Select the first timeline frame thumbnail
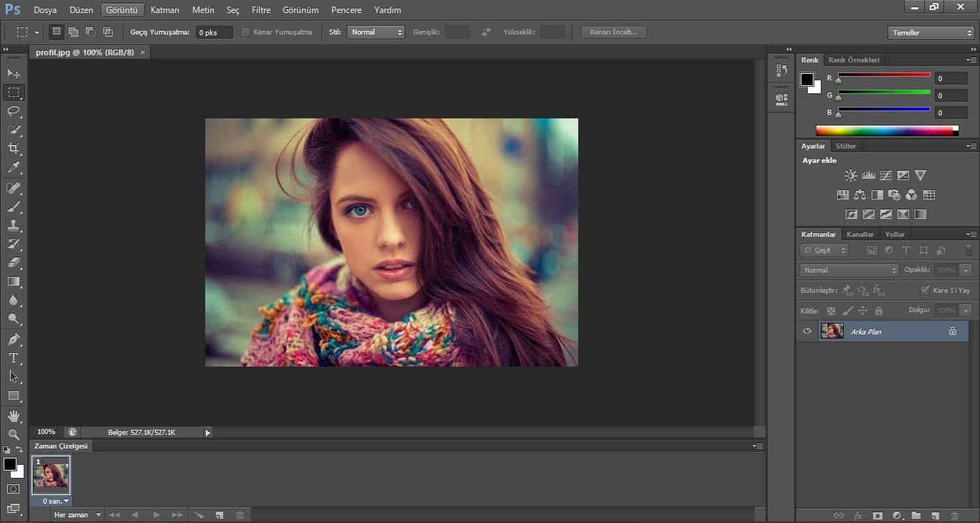This screenshot has height=523, width=980. coord(51,476)
